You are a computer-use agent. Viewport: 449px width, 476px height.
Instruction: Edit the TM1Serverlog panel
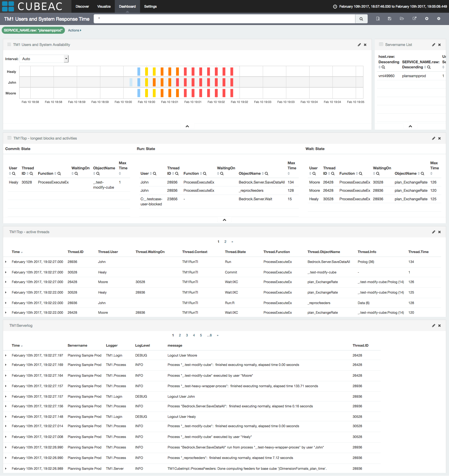click(433, 326)
